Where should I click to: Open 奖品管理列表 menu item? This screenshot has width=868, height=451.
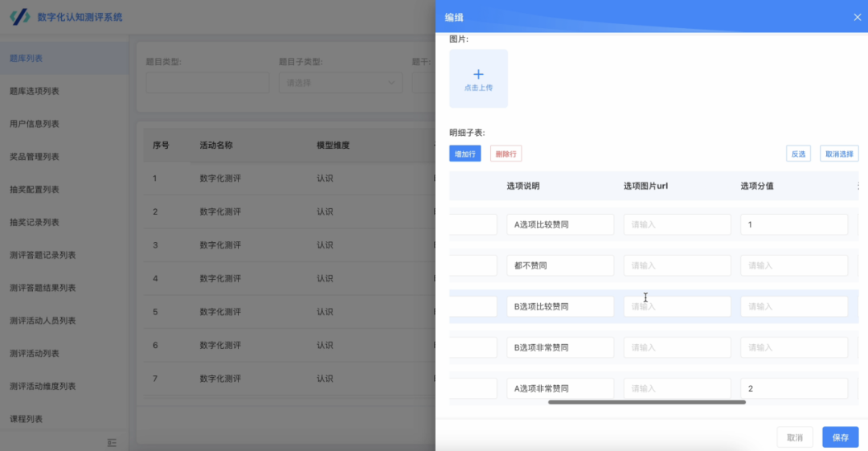click(64, 156)
